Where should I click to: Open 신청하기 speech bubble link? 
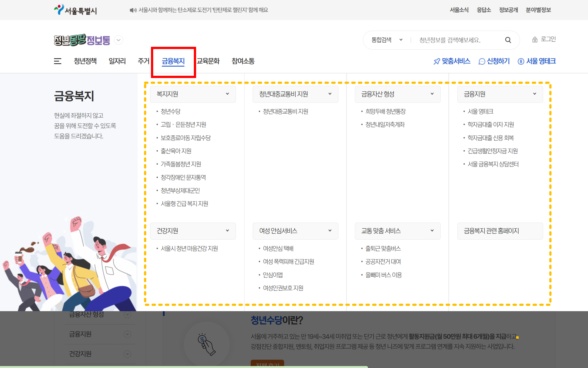tap(494, 61)
